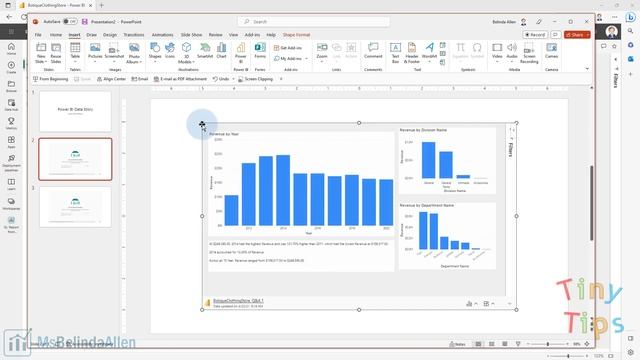Open view options menu in add-in footer

[x=489, y=304]
